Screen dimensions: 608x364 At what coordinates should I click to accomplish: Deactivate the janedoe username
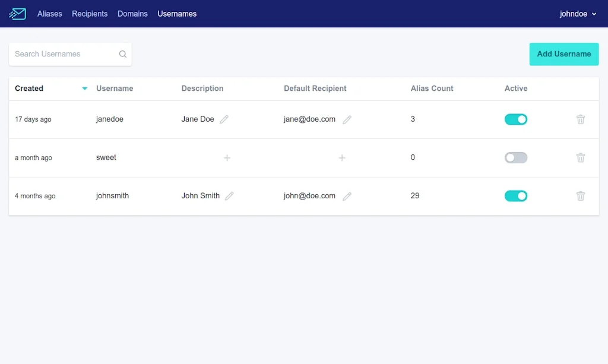(x=515, y=119)
